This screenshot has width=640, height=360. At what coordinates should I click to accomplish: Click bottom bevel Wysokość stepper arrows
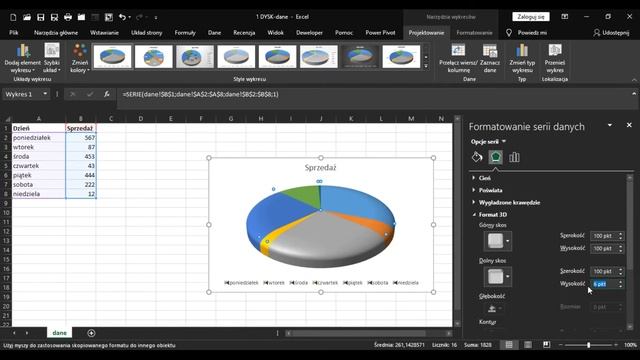coord(620,284)
